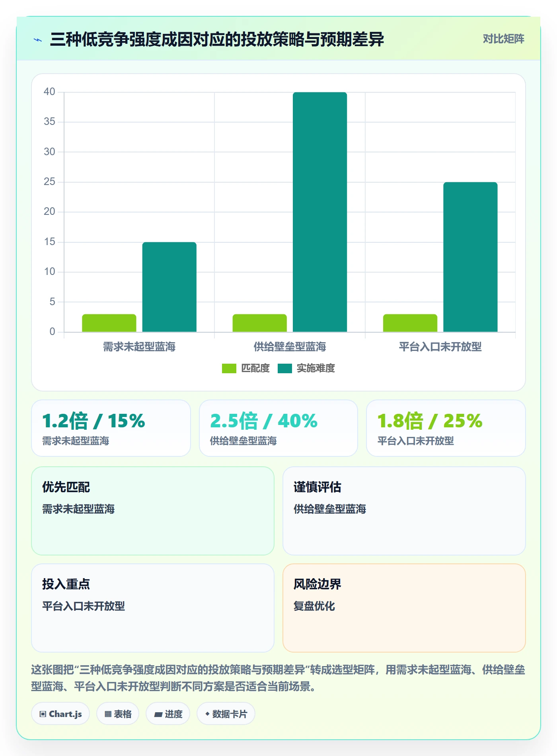
Task: Click the 复盘优化 text in 风险边界
Action: (314, 606)
